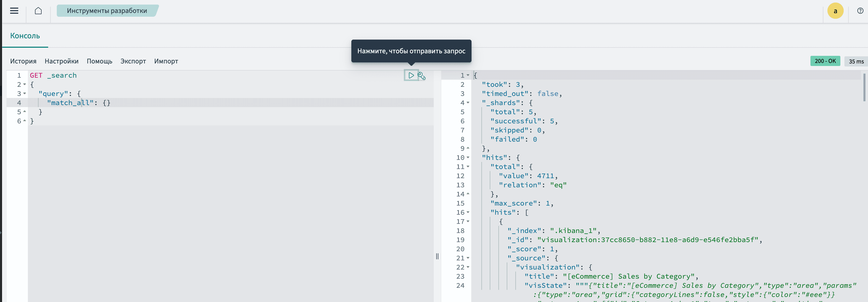Collapse the _source block at response line 21

(x=468, y=258)
